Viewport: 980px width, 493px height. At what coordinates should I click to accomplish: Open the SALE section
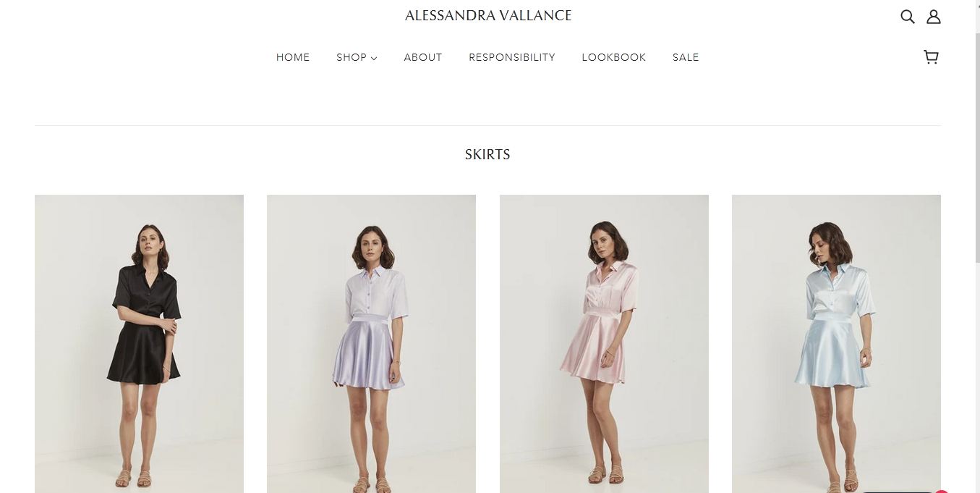[x=686, y=57]
